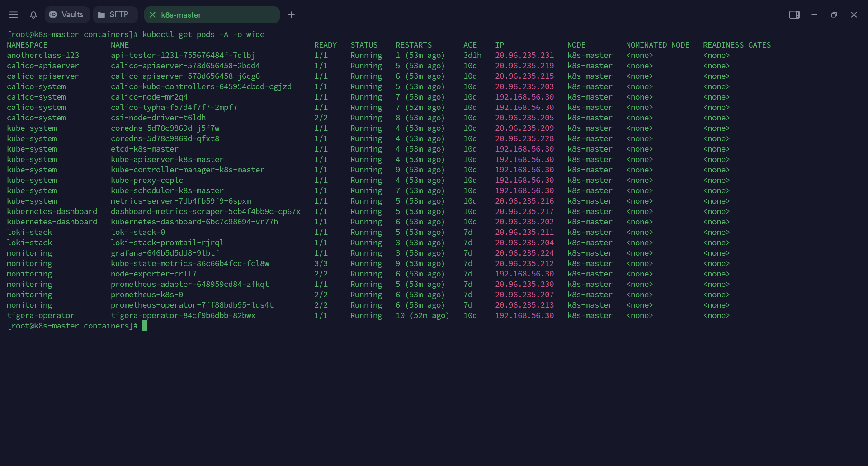Viewport: 868px width, 466px height.
Task: Click pod name dashboard-metrics-scraper-5cb4f4bb9c-cp67x
Action: (x=206, y=211)
